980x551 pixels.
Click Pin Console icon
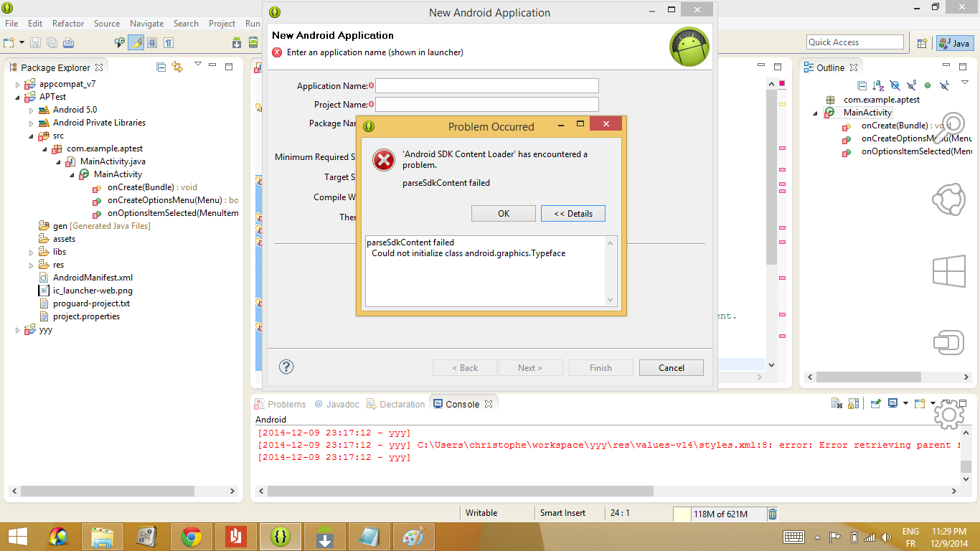tap(875, 404)
